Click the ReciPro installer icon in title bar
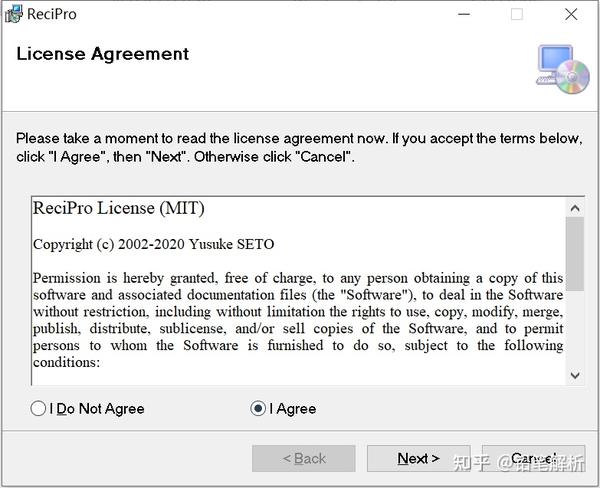This screenshot has height=488, width=600. point(14,14)
